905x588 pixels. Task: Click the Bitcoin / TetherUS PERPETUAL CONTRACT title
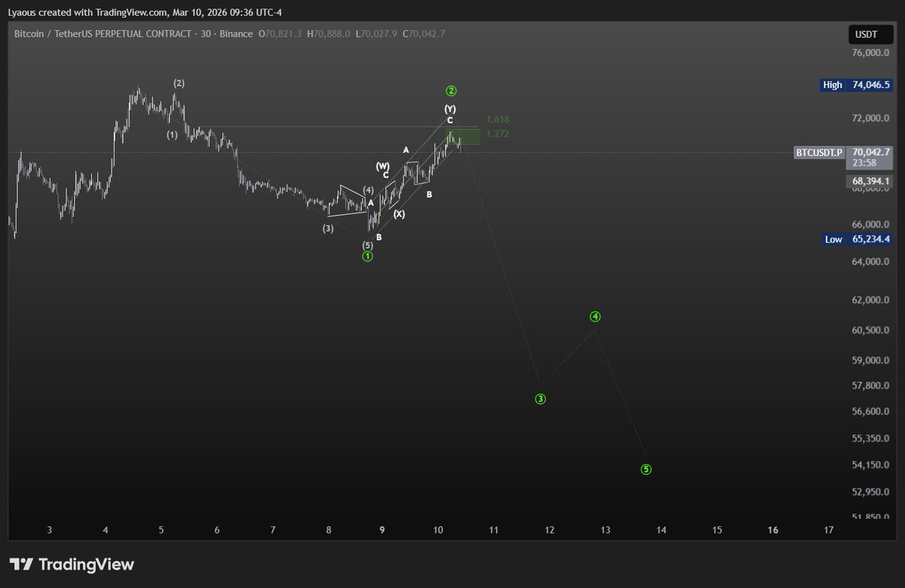[x=103, y=34]
